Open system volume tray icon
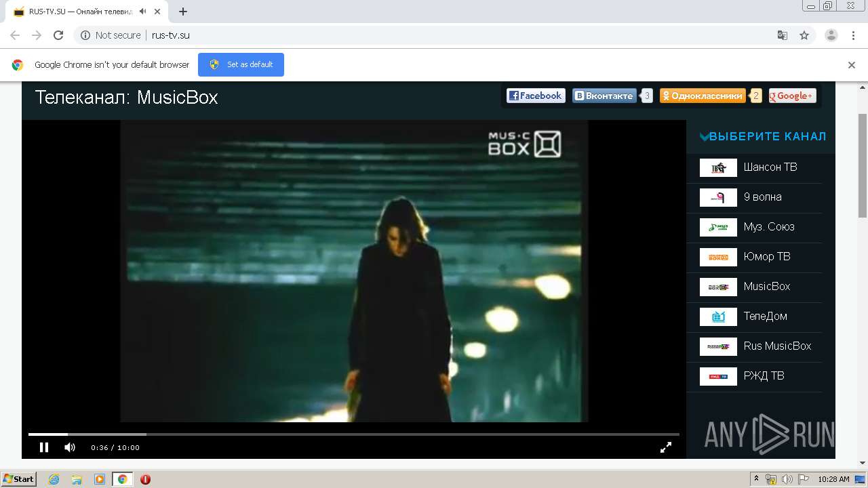The width and height of the screenshot is (868, 488). click(787, 479)
